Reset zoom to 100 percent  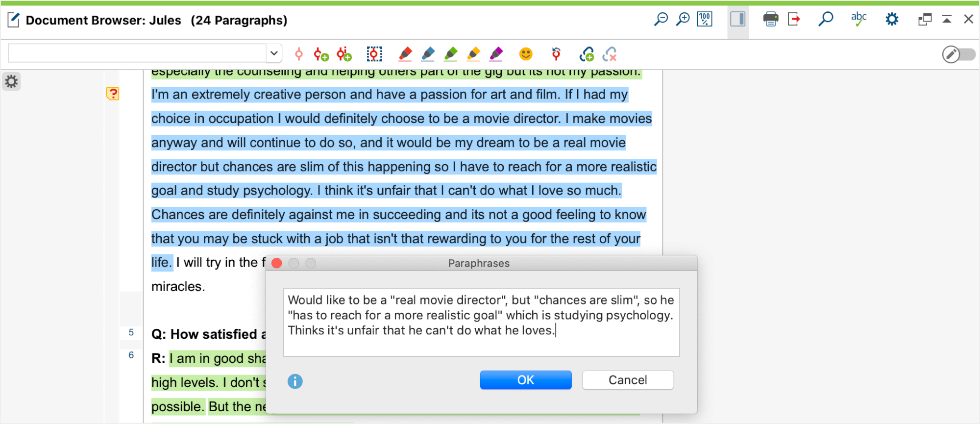tap(705, 20)
